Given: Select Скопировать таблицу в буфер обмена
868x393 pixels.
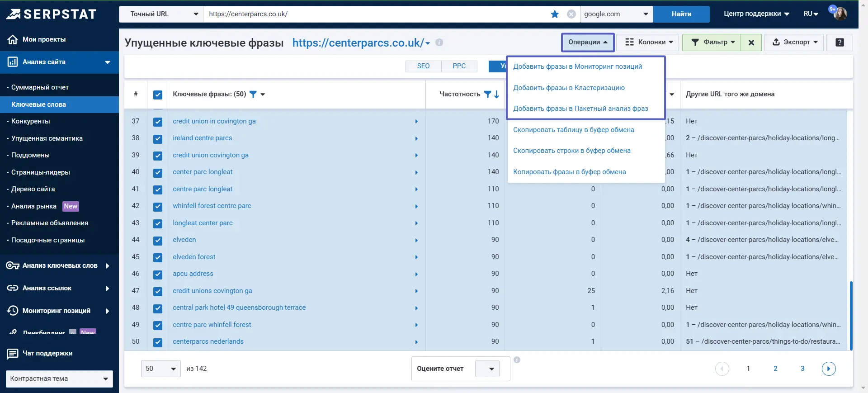Looking at the screenshot, I should 573,130.
